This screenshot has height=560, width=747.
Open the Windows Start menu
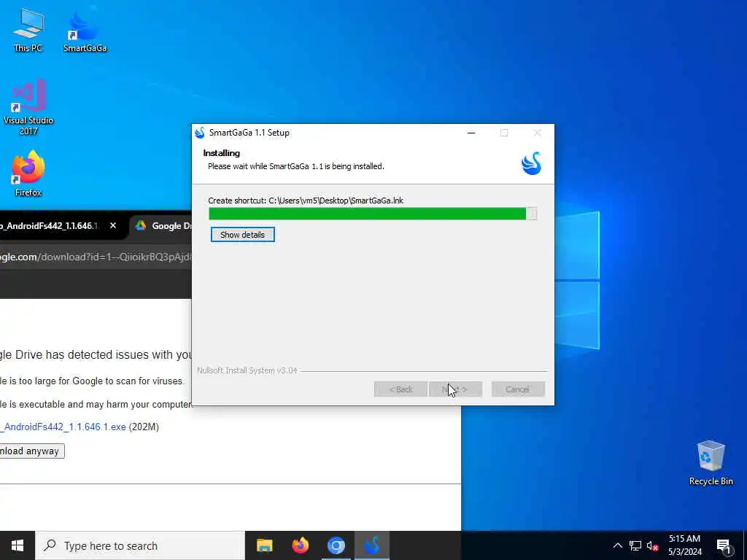(x=18, y=545)
